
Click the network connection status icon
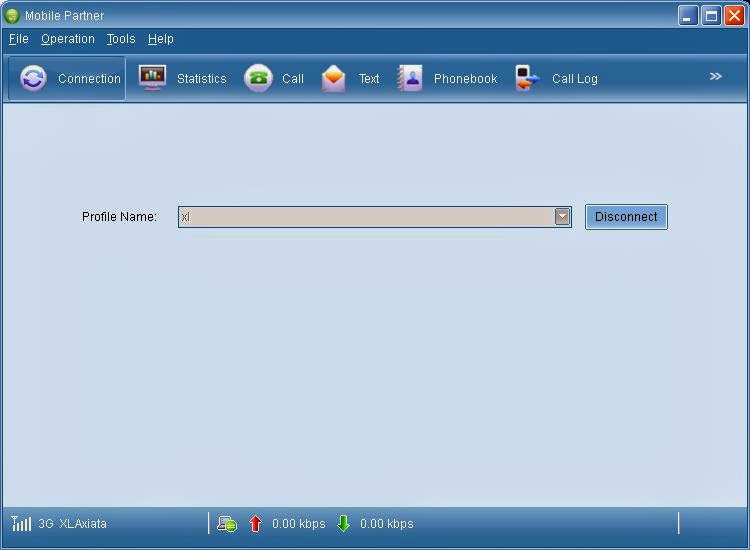pos(227,524)
